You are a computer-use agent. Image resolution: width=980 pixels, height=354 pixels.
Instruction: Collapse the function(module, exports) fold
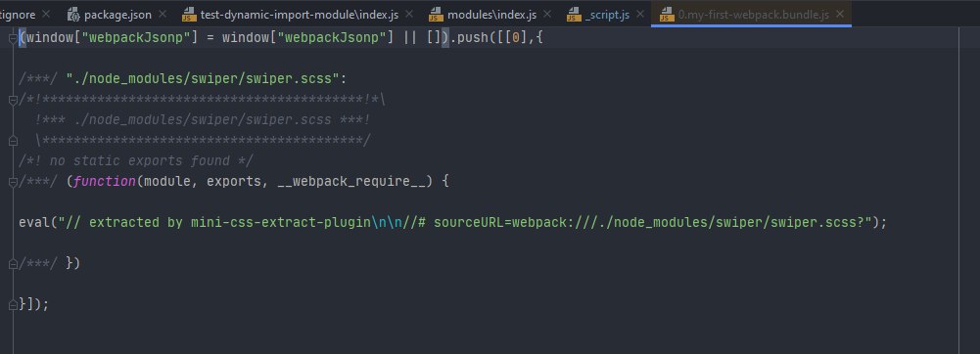pyautogui.click(x=13, y=182)
